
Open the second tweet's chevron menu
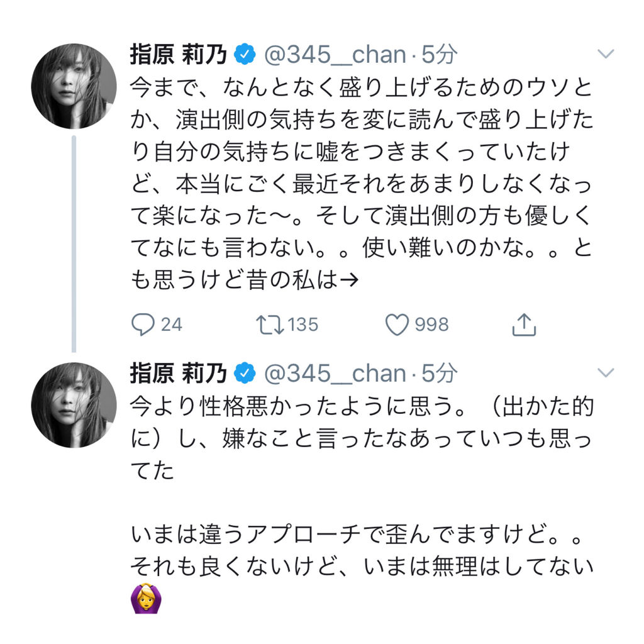[x=605, y=374]
